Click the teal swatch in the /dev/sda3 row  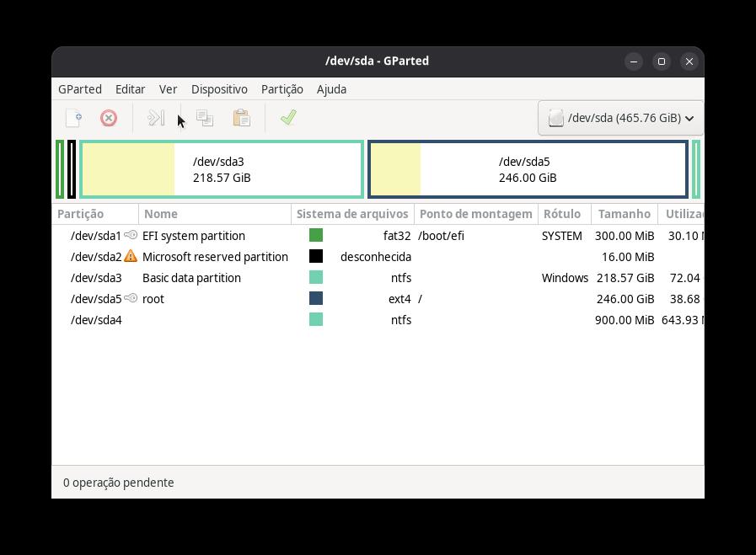[x=316, y=278]
